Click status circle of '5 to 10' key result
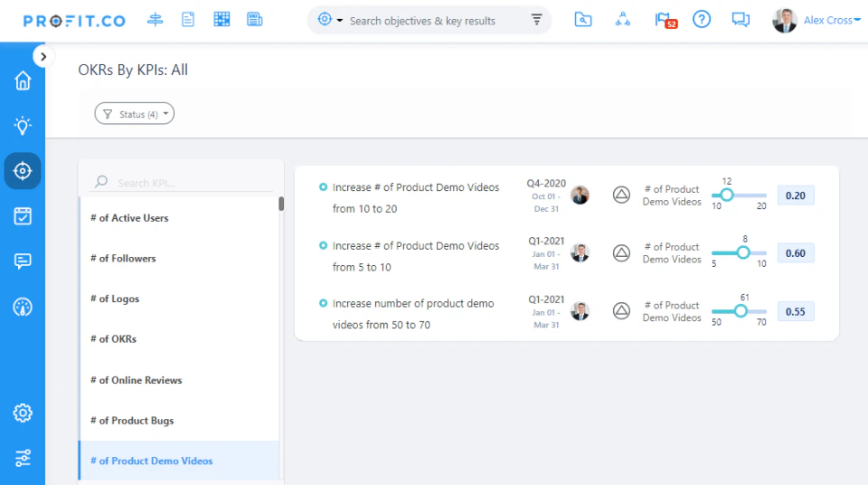 [324, 245]
